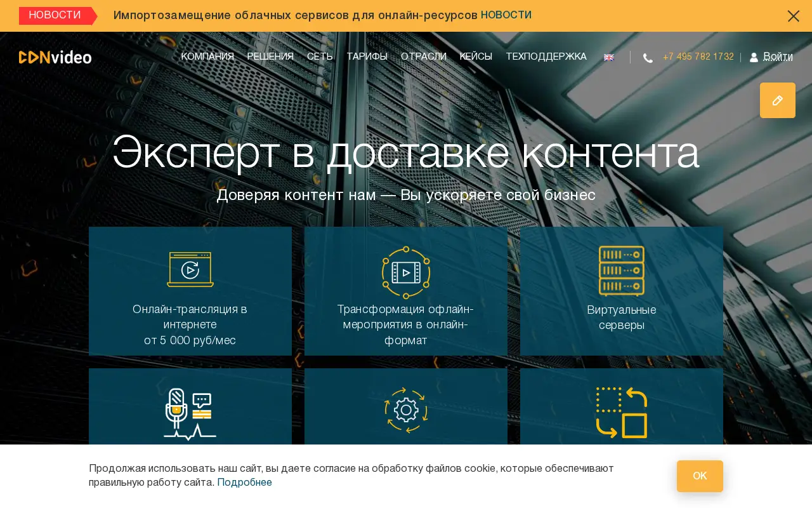Open the Подробнее cookie details link
This screenshot has width=812, height=508.
tap(244, 483)
